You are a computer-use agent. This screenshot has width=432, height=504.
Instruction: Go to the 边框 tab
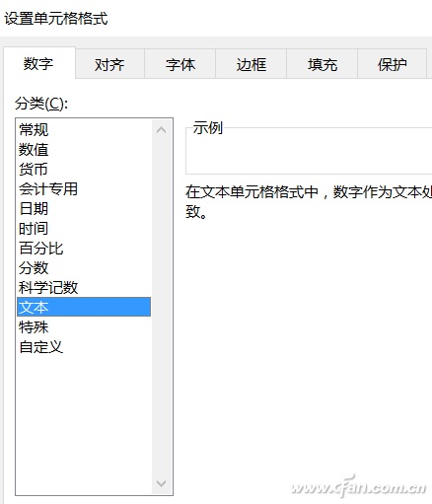pos(252,64)
